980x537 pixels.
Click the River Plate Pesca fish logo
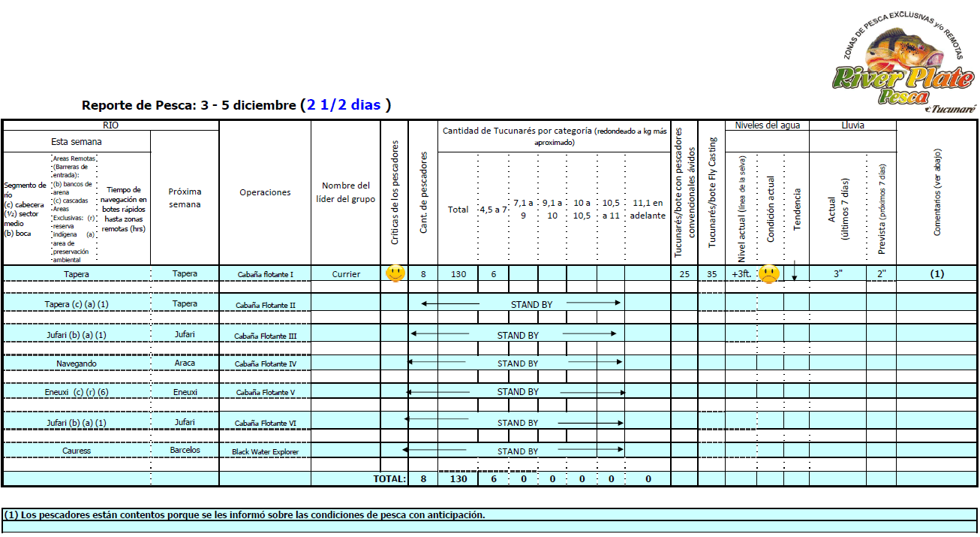pyautogui.click(x=903, y=65)
